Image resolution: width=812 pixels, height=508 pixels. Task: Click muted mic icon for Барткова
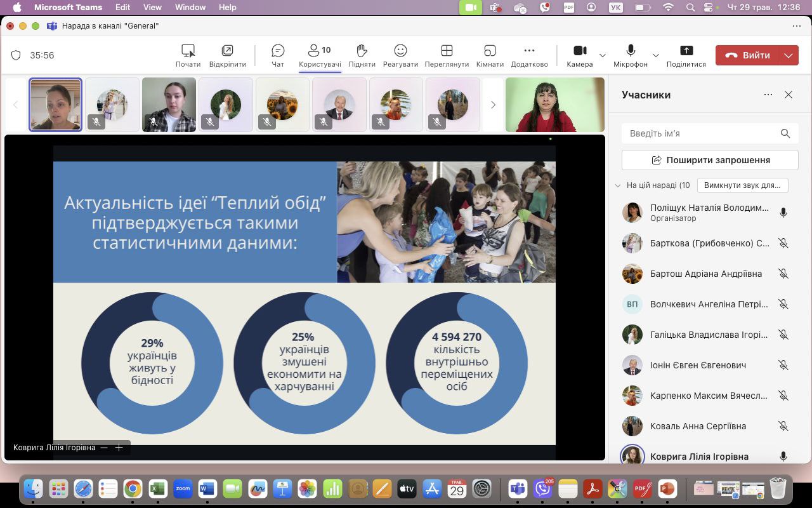[x=783, y=243]
